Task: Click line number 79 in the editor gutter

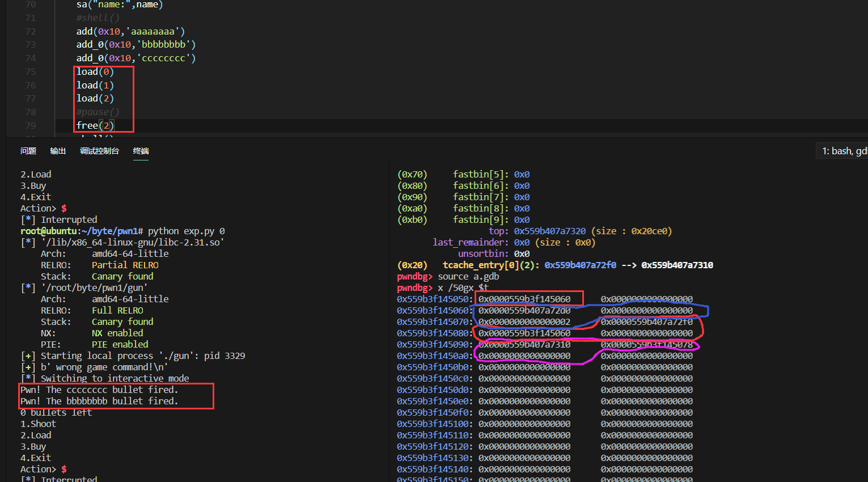Action: tap(31, 125)
